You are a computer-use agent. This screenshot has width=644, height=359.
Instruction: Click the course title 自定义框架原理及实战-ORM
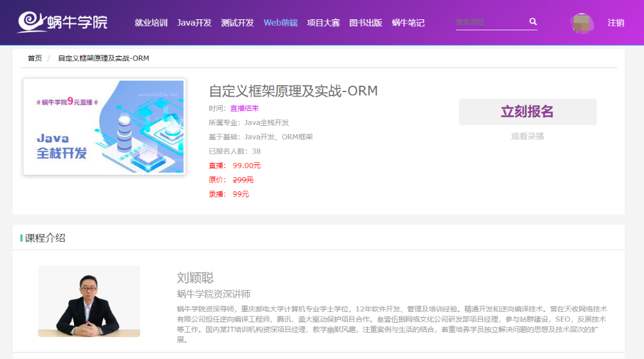click(293, 91)
